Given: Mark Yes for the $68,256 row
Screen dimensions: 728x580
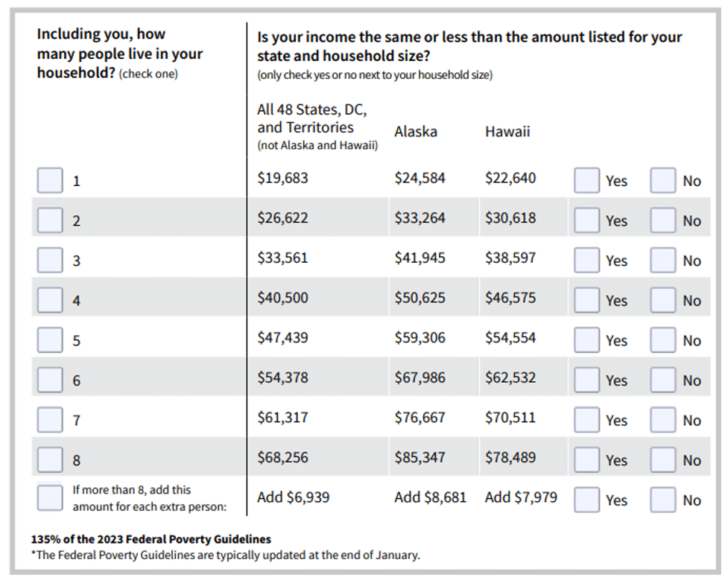Looking at the screenshot, I should point(587,460).
